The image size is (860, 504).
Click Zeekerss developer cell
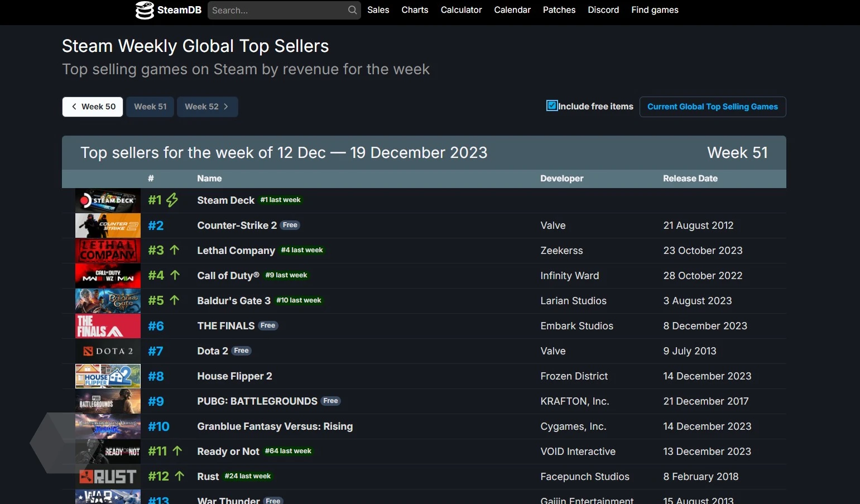(561, 251)
